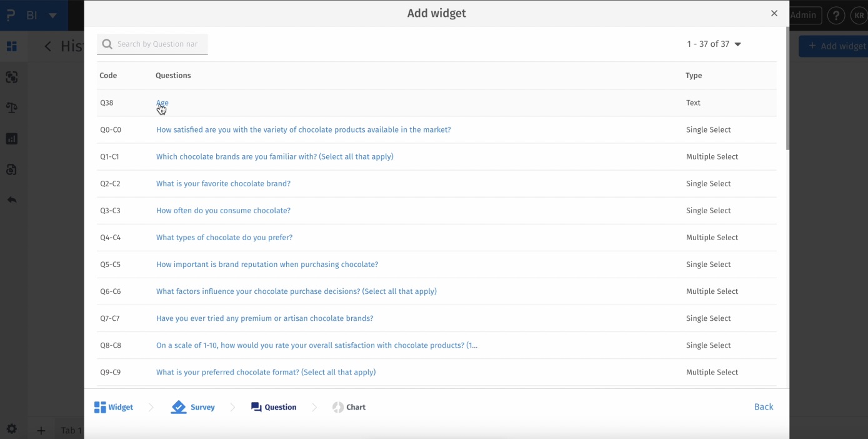Click the Back link in the dialog footer
868x439 pixels.
point(763,406)
